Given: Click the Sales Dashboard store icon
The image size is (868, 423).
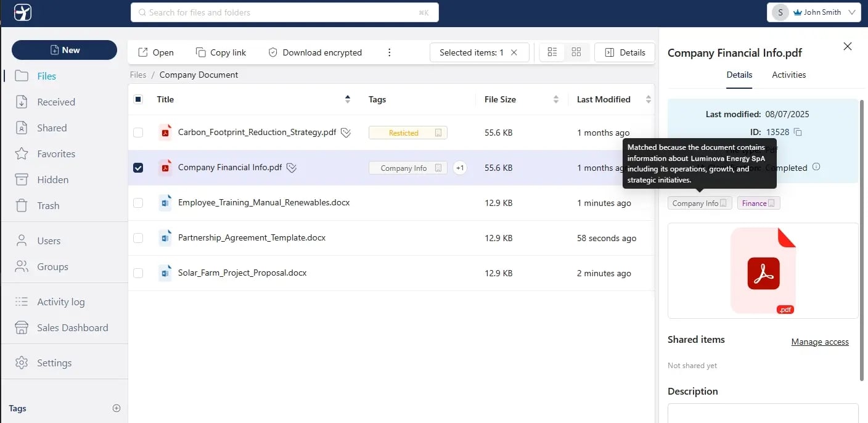Looking at the screenshot, I should (x=22, y=327).
